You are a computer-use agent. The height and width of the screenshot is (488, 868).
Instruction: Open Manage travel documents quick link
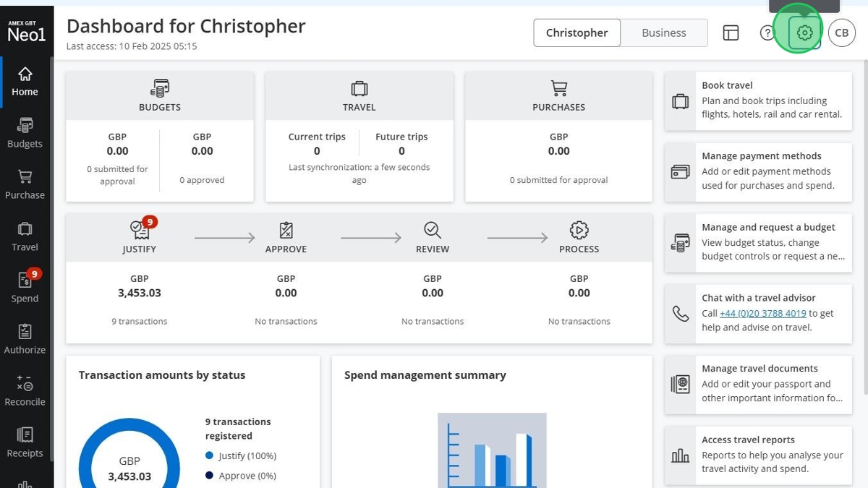(758, 385)
